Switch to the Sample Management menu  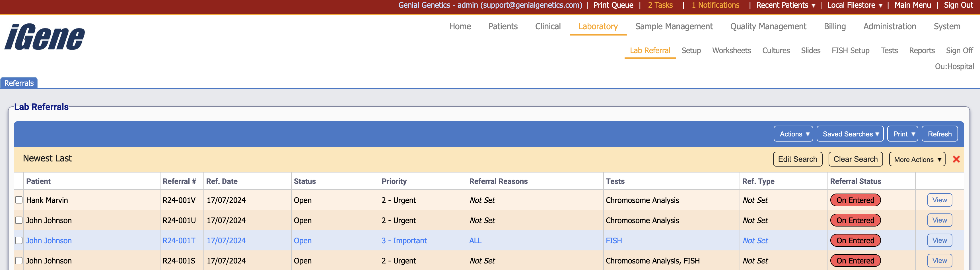pyautogui.click(x=674, y=26)
